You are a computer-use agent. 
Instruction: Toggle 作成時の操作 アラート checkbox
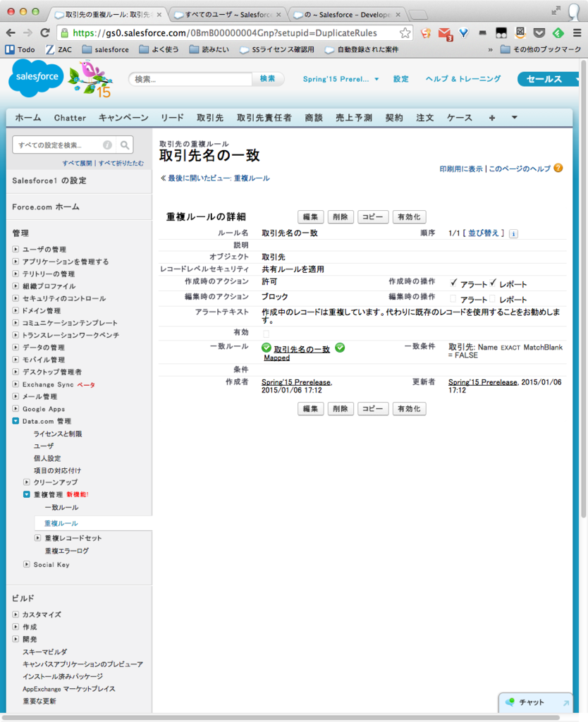453,283
